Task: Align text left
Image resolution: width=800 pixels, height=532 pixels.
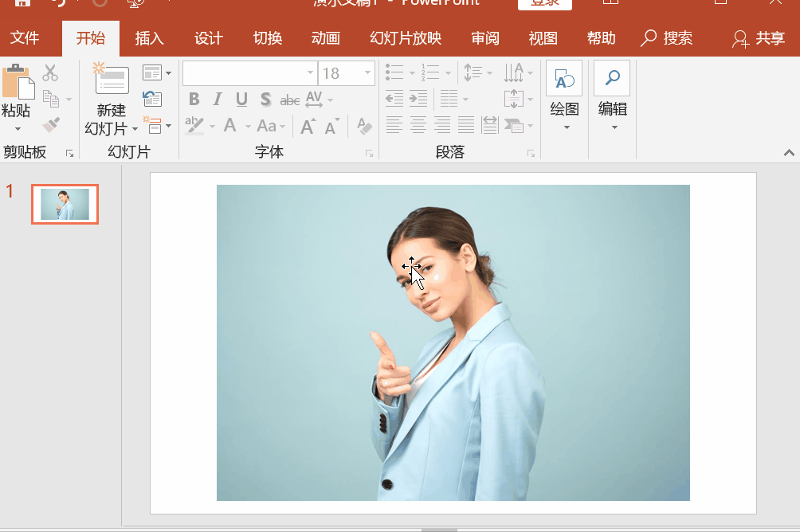Action: tap(394, 124)
